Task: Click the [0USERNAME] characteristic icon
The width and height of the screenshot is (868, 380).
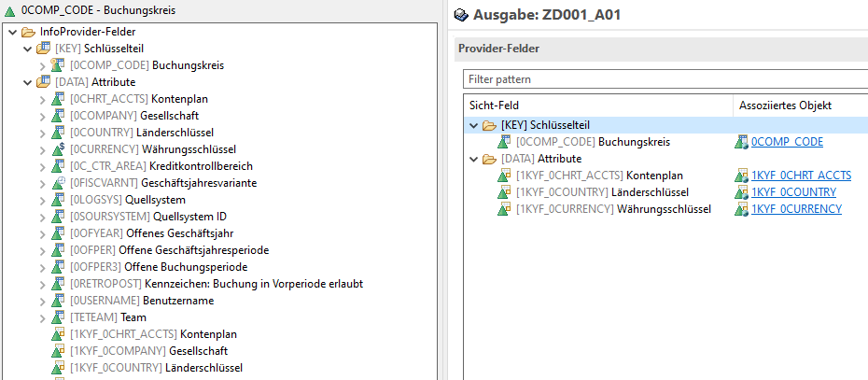Action: click(58, 301)
